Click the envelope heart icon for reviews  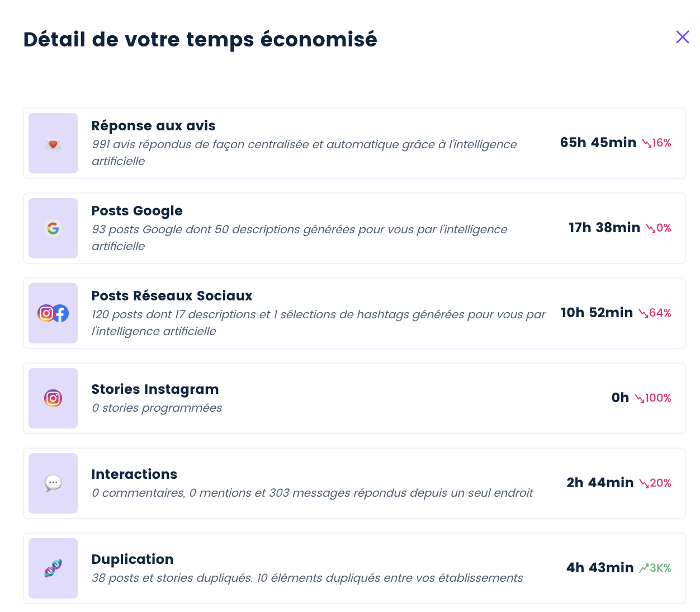coord(53,144)
